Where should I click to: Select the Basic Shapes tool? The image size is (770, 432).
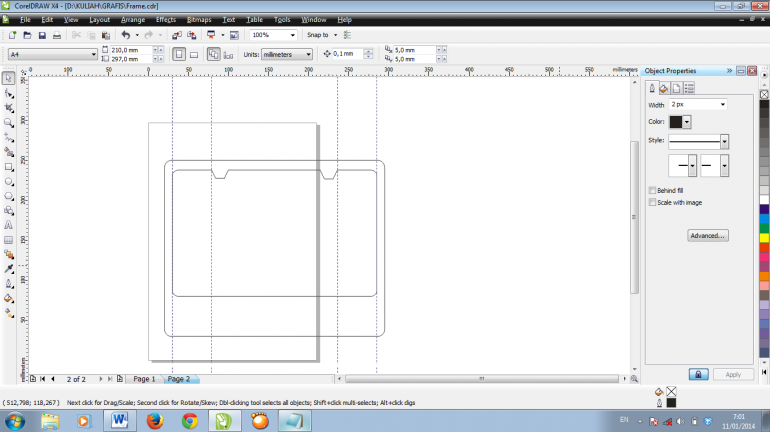tap(8, 211)
